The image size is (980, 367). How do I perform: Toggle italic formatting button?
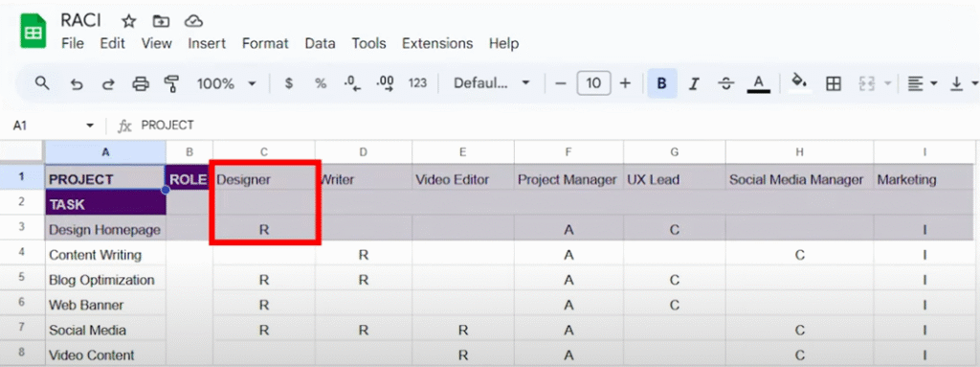point(693,83)
